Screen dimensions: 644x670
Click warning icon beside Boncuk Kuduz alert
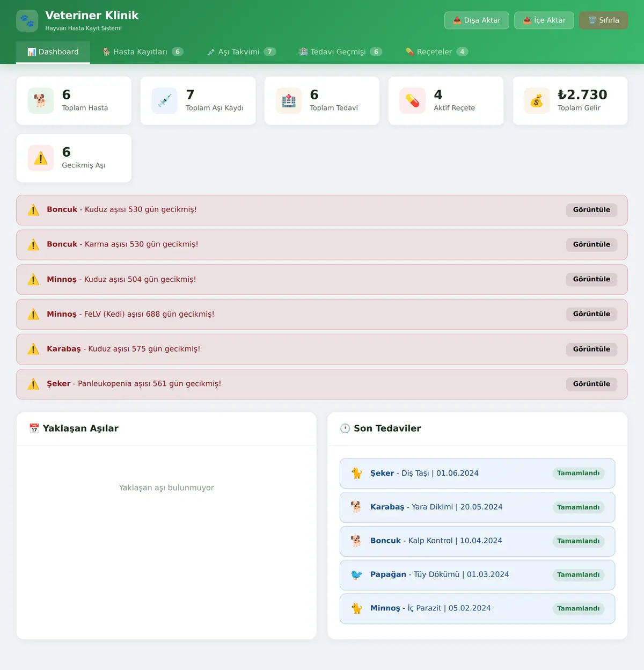pos(33,210)
